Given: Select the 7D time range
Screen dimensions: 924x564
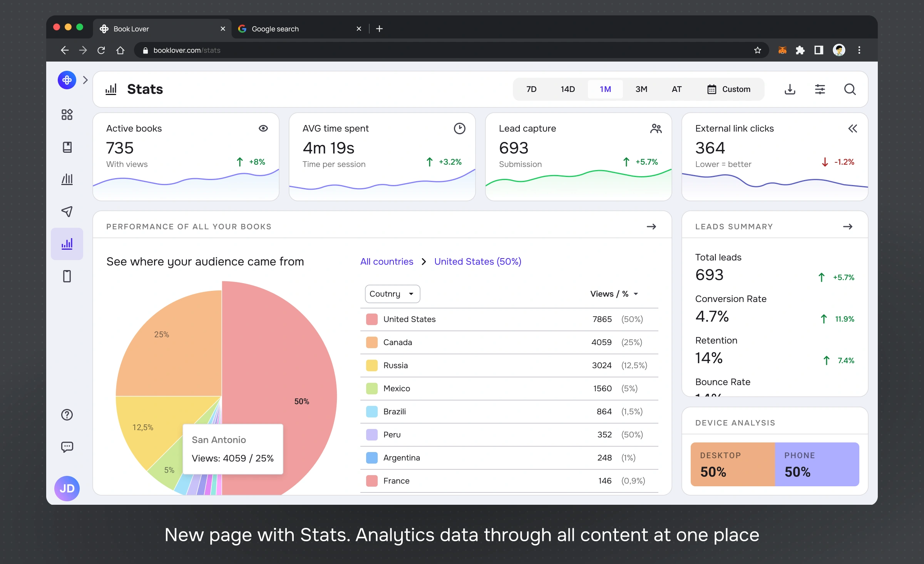Looking at the screenshot, I should click(x=531, y=89).
